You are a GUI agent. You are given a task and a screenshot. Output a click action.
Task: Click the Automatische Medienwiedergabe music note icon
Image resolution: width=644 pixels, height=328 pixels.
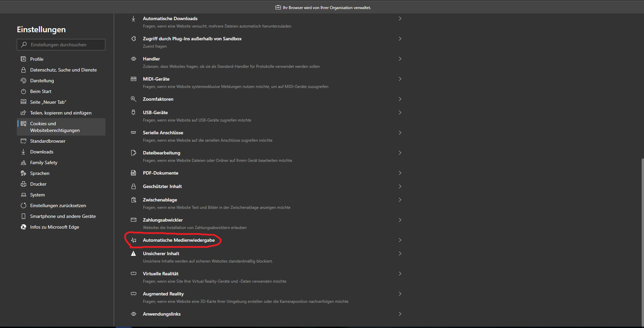[x=134, y=240]
